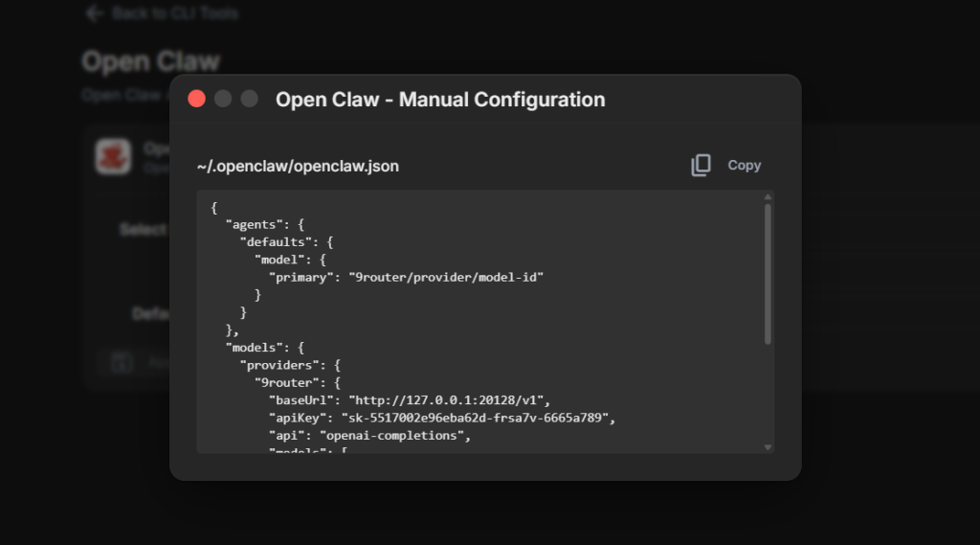980x545 pixels.
Task: Click Back to CLI Tools in background page
Action: point(175,13)
